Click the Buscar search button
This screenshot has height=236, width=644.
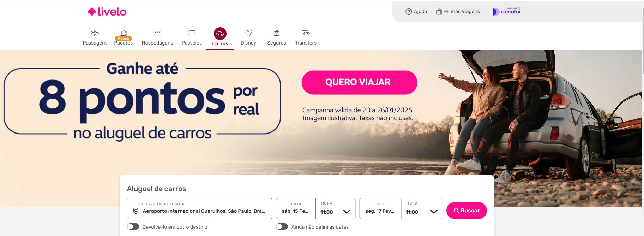[467, 211]
